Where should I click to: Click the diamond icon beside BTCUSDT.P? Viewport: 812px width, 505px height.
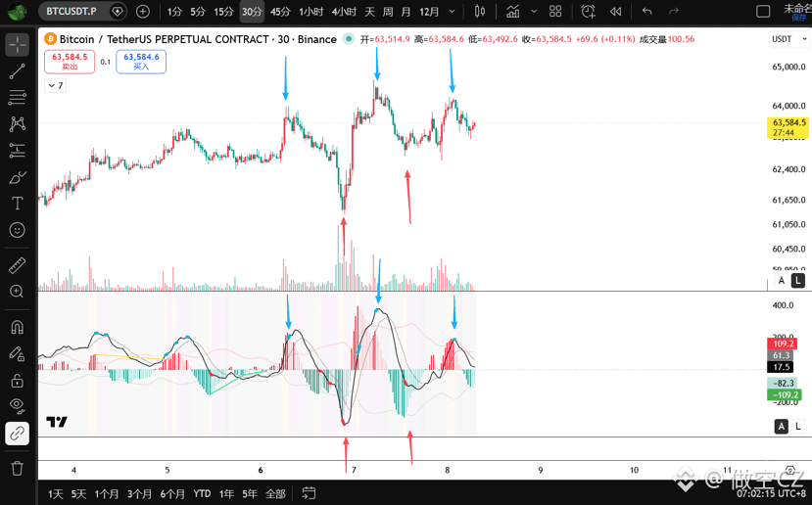(x=118, y=12)
